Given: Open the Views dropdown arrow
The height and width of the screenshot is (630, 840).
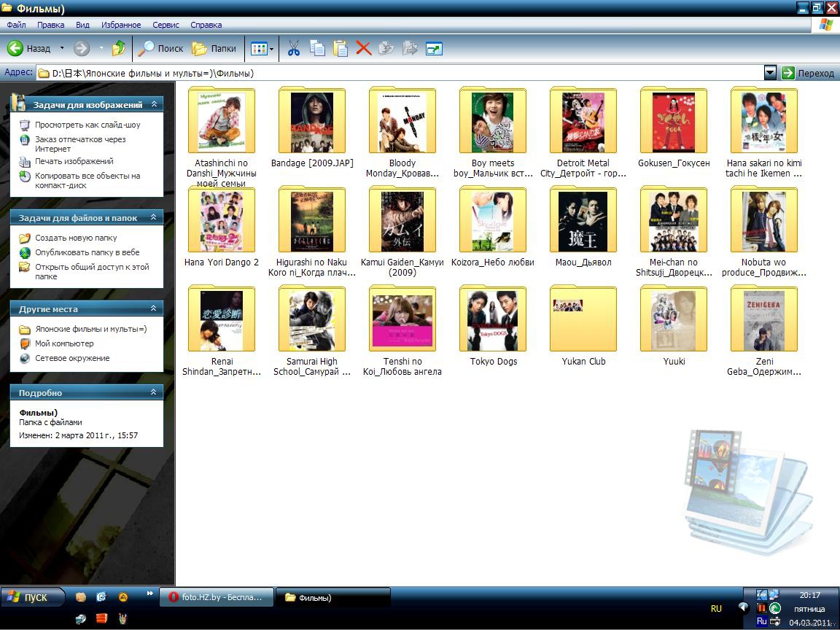Looking at the screenshot, I should click(x=271, y=49).
